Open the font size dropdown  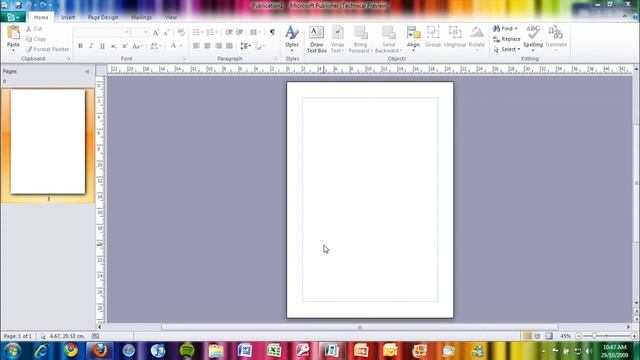[145, 32]
